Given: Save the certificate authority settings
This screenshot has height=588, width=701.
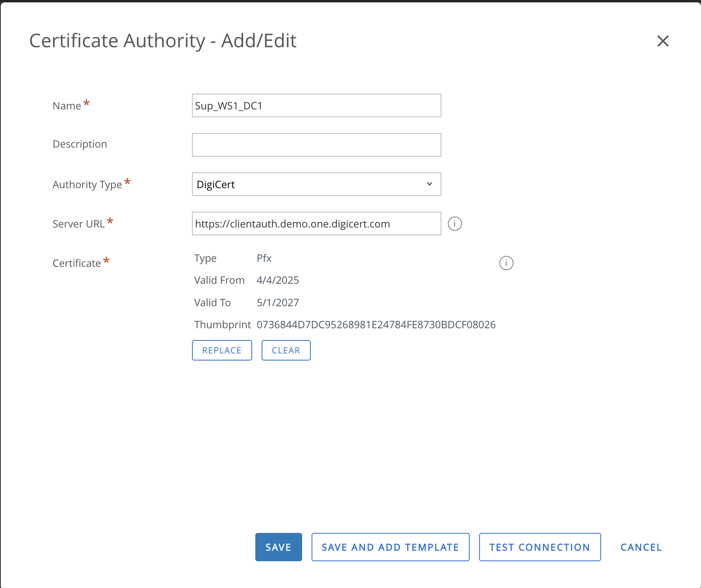Looking at the screenshot, I should [278, 547].
